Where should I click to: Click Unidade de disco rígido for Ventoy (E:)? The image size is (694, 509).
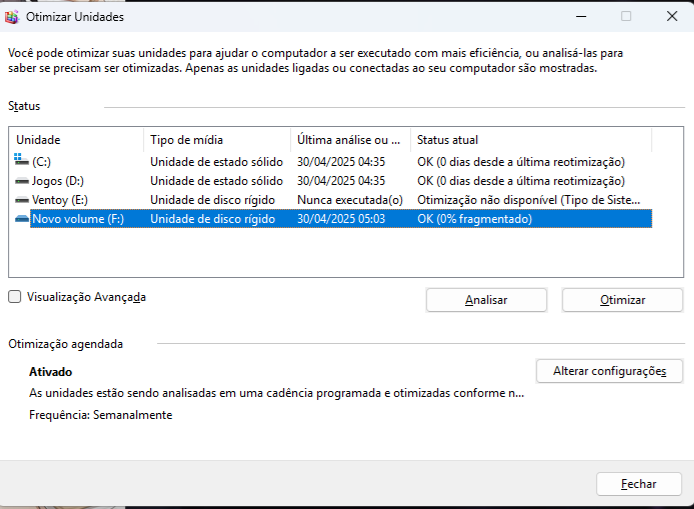[212, 200]
